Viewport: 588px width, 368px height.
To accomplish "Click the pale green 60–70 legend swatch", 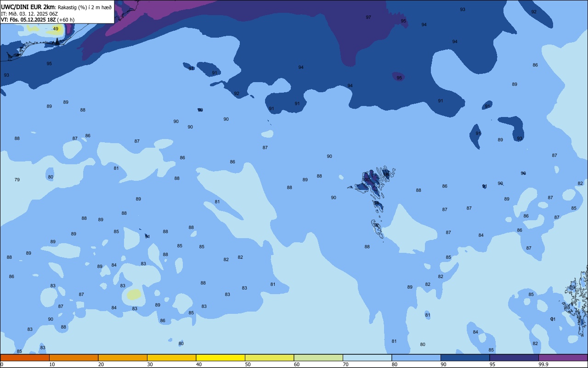I will click(318, 357).
